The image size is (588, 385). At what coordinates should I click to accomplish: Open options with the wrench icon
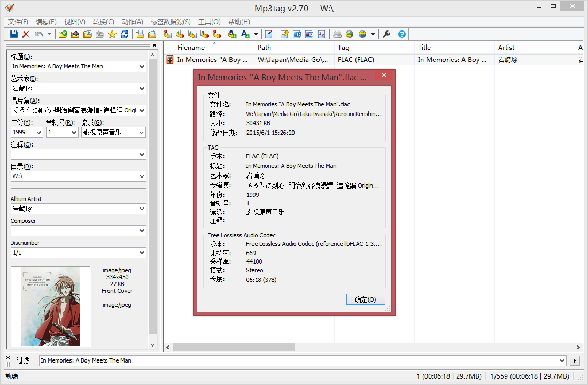(x=386, y=34)
